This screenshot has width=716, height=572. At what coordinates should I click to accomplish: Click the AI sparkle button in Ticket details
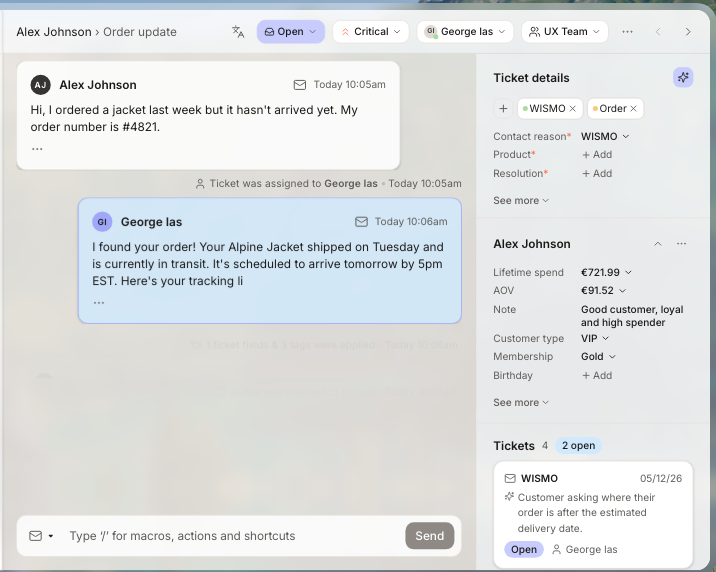[x=683, y=77]
